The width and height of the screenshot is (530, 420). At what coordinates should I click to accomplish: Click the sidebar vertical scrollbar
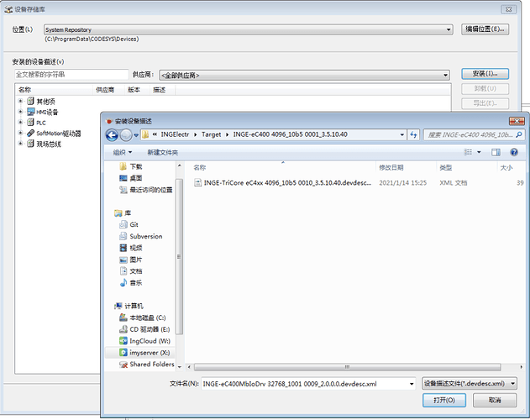click(x=179, y=257)
